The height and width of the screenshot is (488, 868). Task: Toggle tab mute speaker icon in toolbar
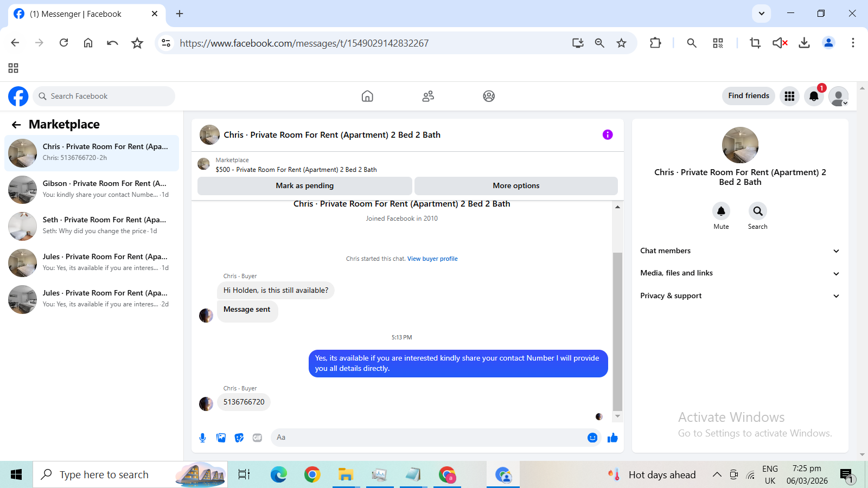click(780, 43)
